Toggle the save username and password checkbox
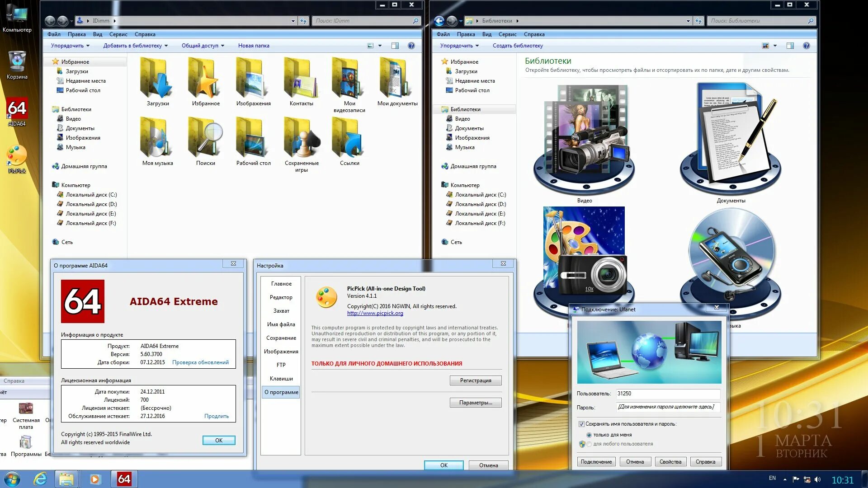The height and width of the screenshot is (488, 868). (581, 424)
